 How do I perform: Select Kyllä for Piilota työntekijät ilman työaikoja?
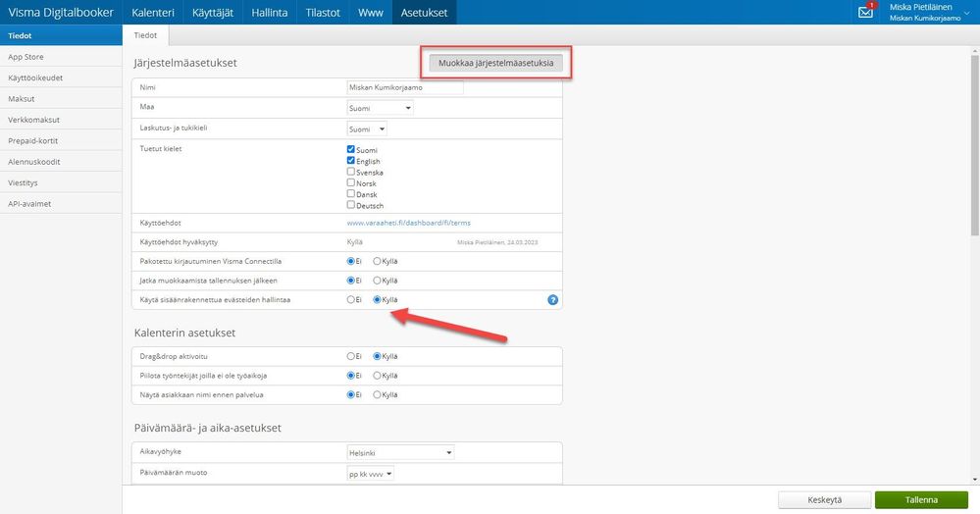click(x=377, y=376)
